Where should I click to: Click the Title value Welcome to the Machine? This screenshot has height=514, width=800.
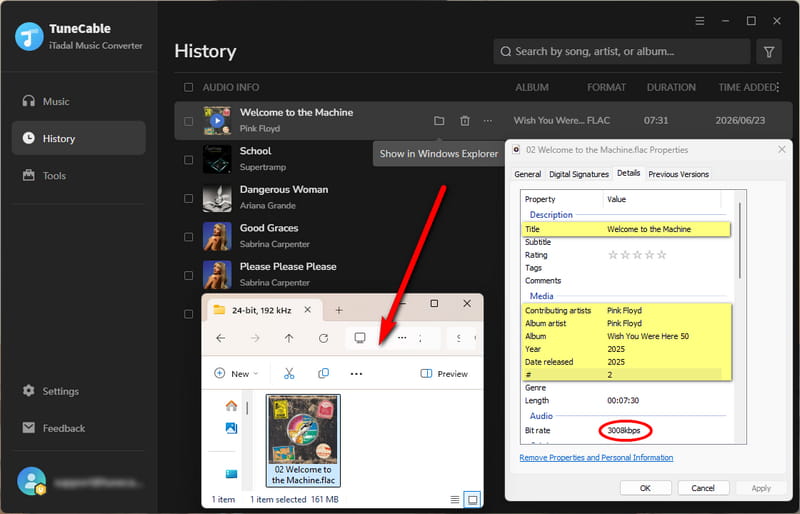pos(648,229)
